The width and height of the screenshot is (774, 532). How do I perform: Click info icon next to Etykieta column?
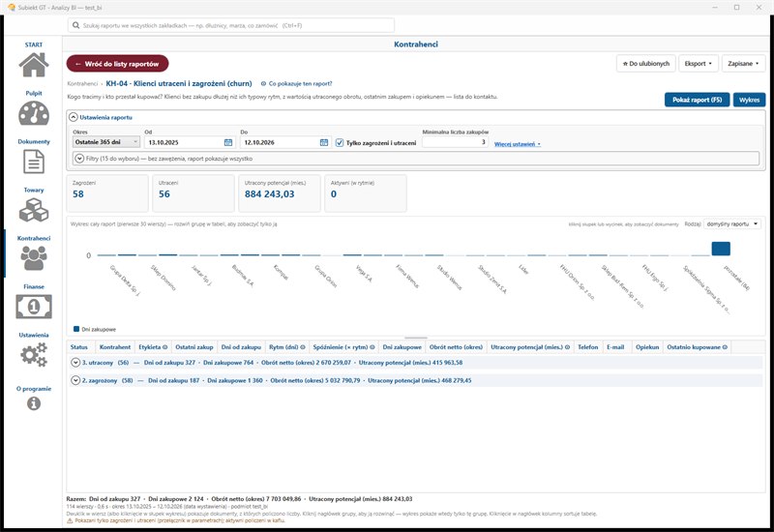tap(165, 347)
